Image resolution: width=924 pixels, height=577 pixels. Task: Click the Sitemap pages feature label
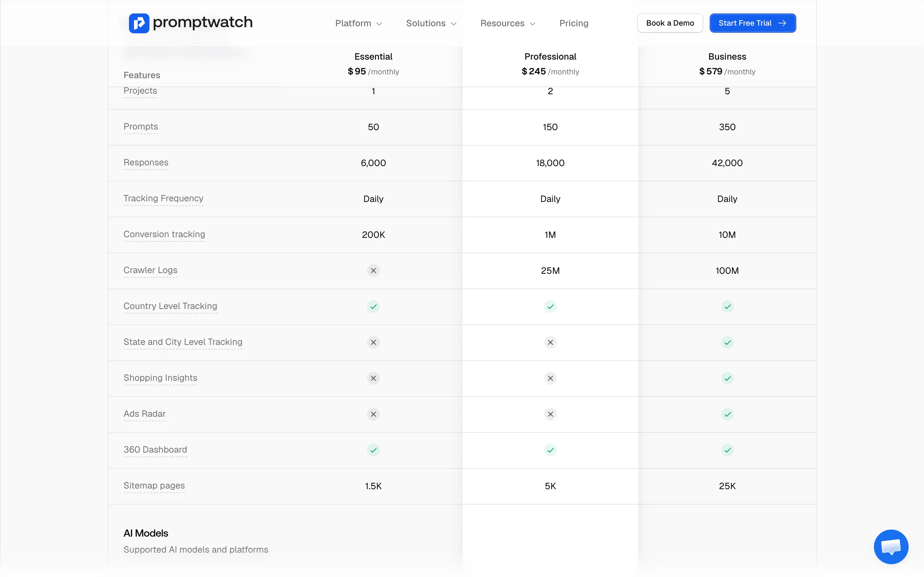pyautogui.click(x=154, y=486)
